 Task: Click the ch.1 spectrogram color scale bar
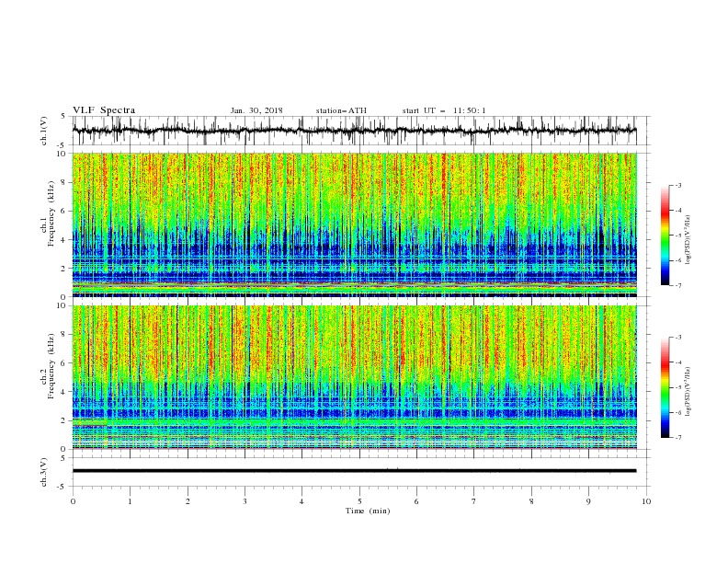pyautogui.click(x=665, y=235)
